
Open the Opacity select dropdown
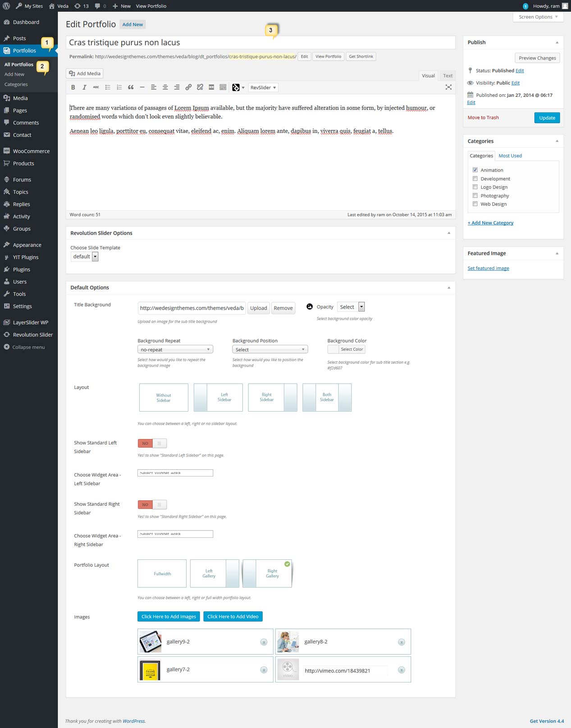(351, 307)
